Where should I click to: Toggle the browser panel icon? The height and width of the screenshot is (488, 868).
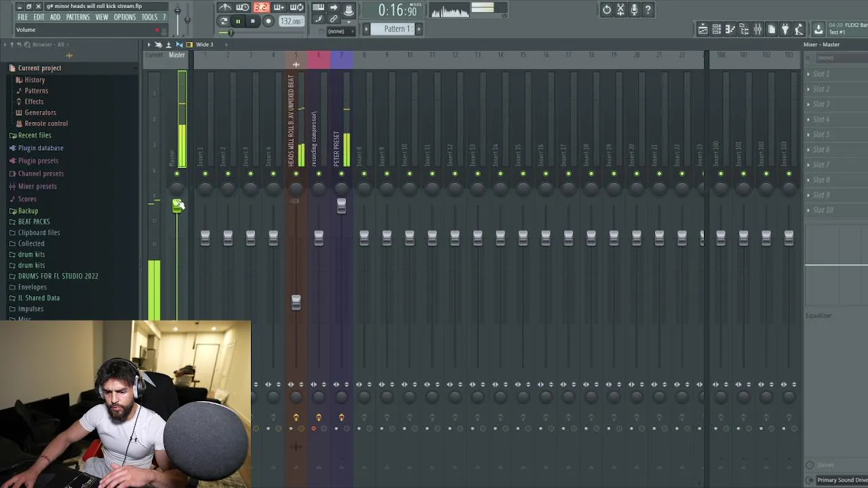[x=744, y=29]
